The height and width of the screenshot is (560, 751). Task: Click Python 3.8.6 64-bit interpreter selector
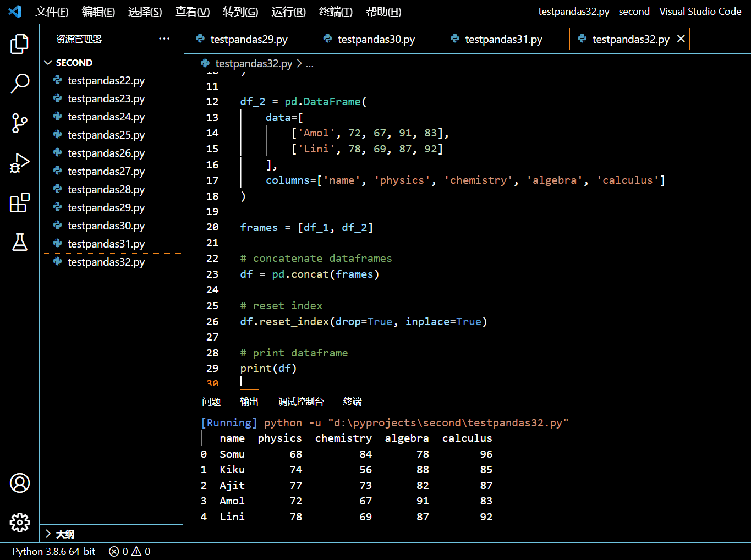tap(54, 551)
